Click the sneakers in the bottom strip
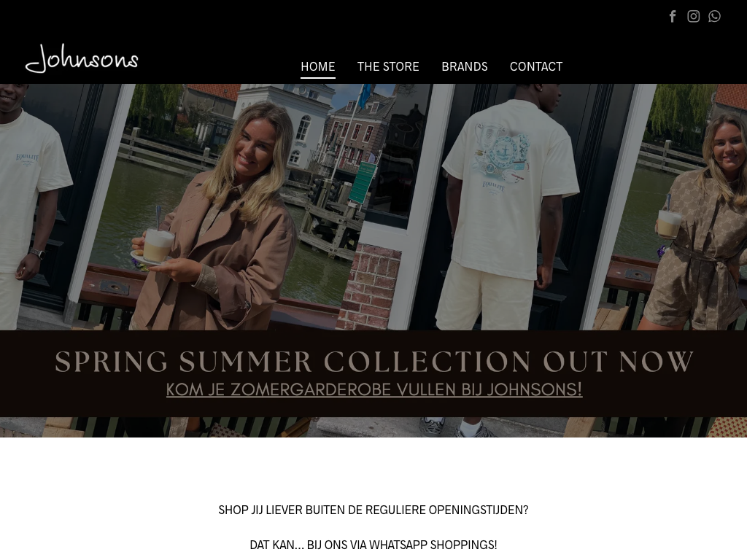This screenshot has width=747, height=560. [457, 427]
